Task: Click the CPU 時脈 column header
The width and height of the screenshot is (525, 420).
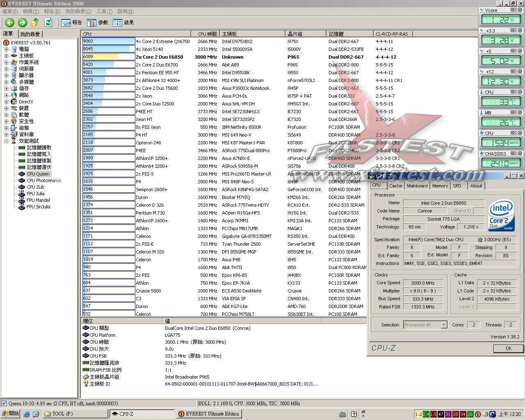Action: click(205, 34)
